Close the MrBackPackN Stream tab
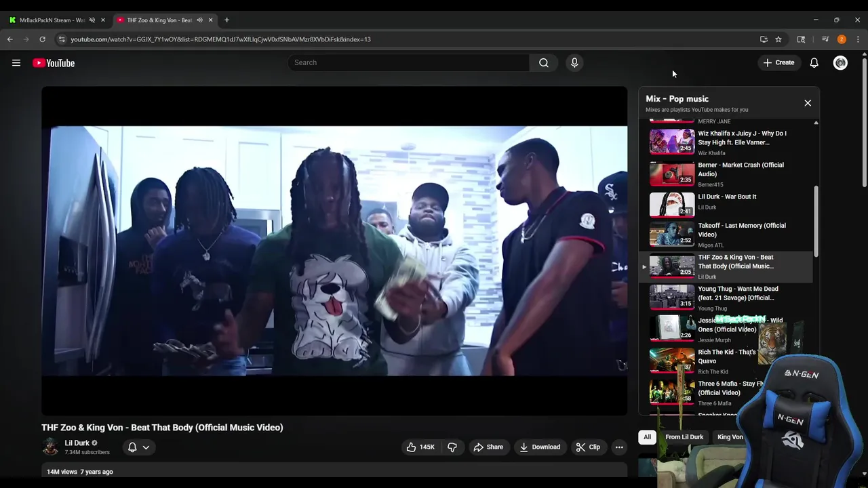 pos(103,20)
